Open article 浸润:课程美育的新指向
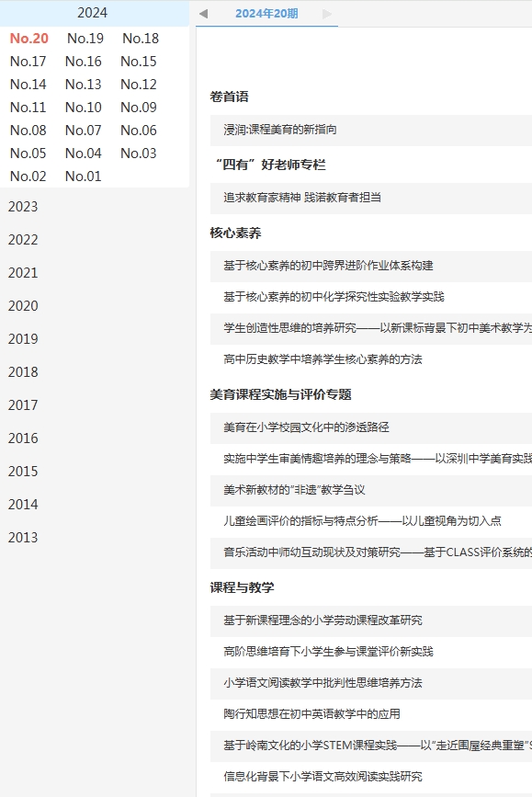 point(280,130)
